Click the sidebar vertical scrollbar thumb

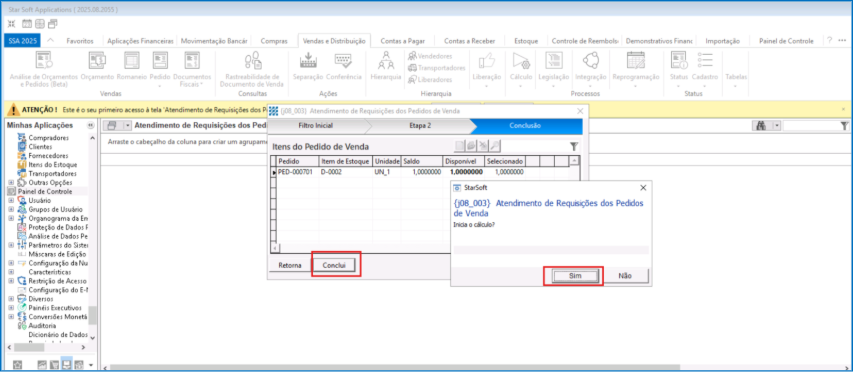tap(92, 314)
